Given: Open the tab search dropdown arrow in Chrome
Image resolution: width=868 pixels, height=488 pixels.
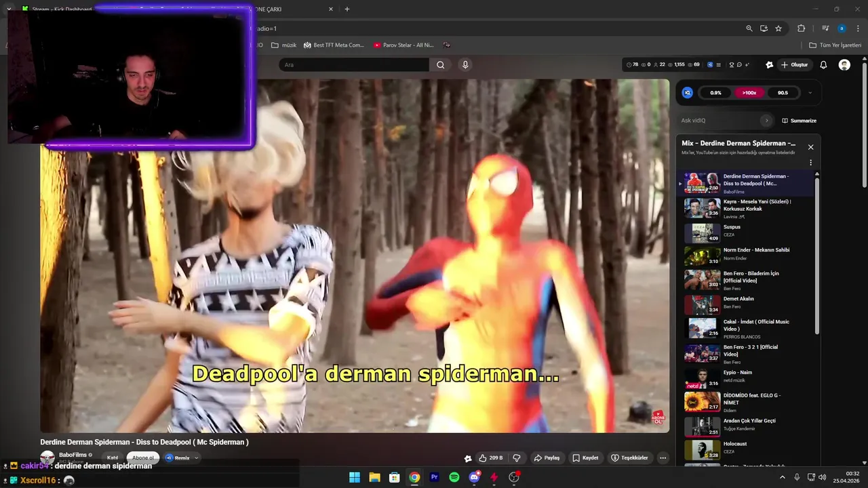Looking at the screenshot, I should click(x=9, y=9).
